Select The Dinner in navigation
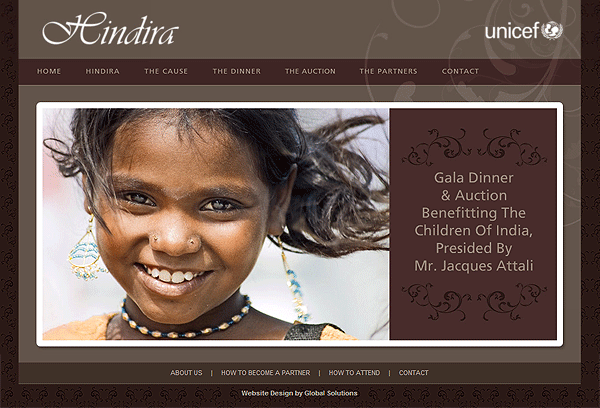 236,71
